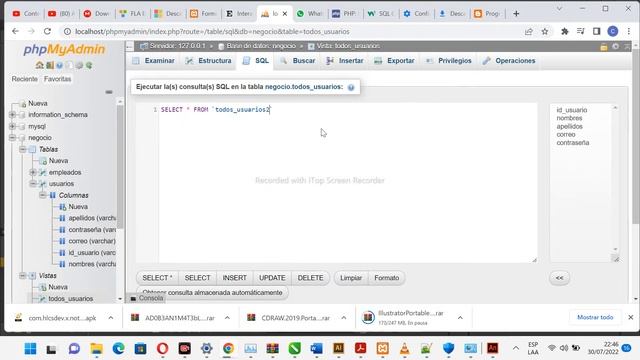Open Opera browser from taskbar
Screen dimensions: 640x360
[x=162, y=349]
